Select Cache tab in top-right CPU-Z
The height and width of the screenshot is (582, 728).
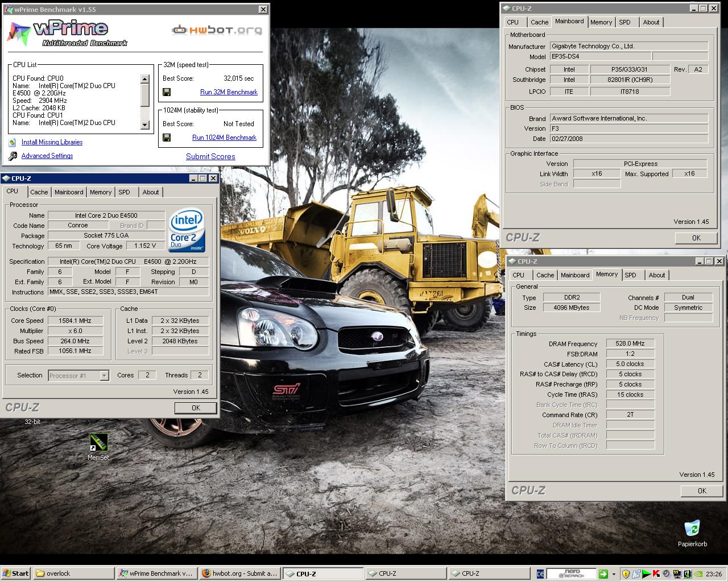[539, 22]
